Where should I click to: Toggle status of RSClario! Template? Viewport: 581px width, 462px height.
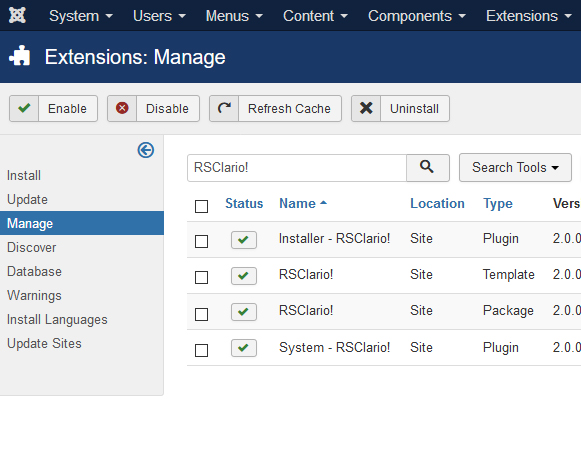point(243,276)
